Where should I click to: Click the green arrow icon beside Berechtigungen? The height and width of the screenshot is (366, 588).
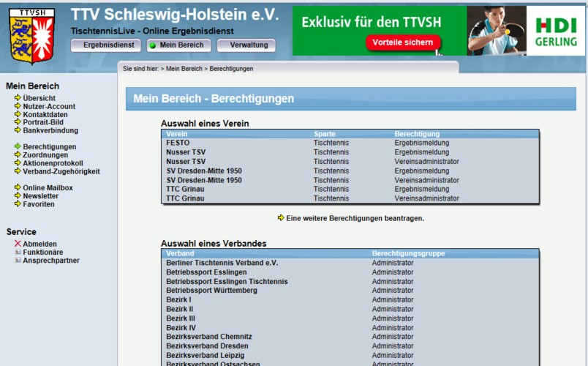(18, 147)
